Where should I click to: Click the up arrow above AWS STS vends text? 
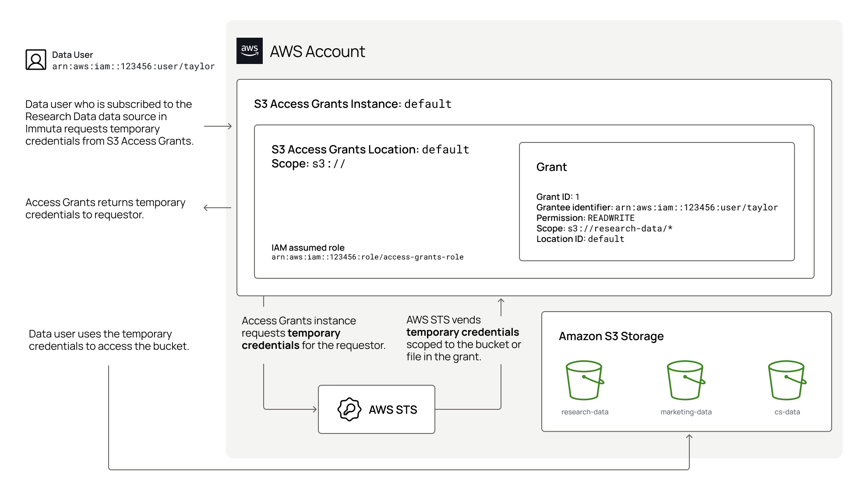tap(501, 307)
